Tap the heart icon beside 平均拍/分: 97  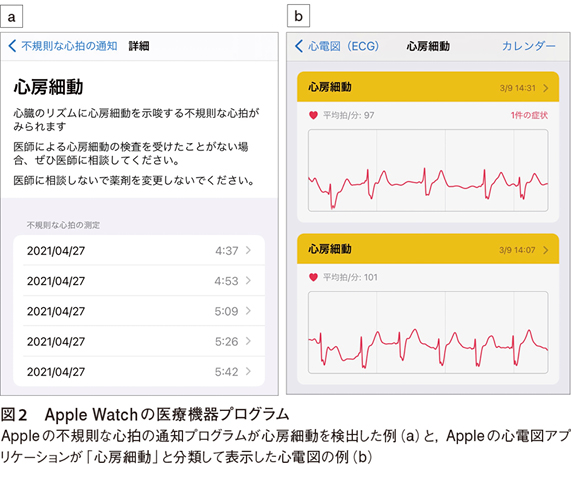pyautogui.click(x=313, y=115)
